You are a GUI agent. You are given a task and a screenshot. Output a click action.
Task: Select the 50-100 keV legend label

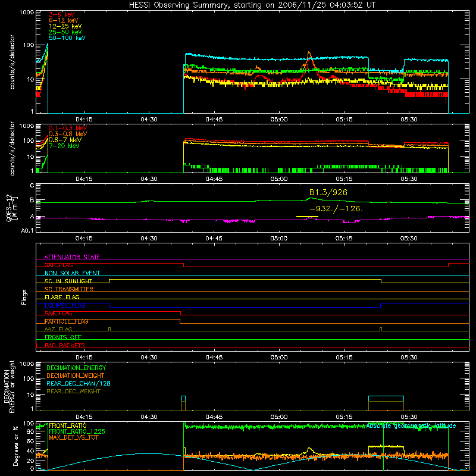pos(67,38)
